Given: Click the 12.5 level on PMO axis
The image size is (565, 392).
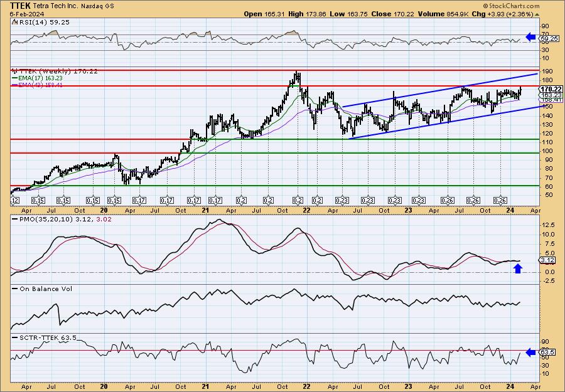Looking at the screenshot, I should tap(547, 225).
